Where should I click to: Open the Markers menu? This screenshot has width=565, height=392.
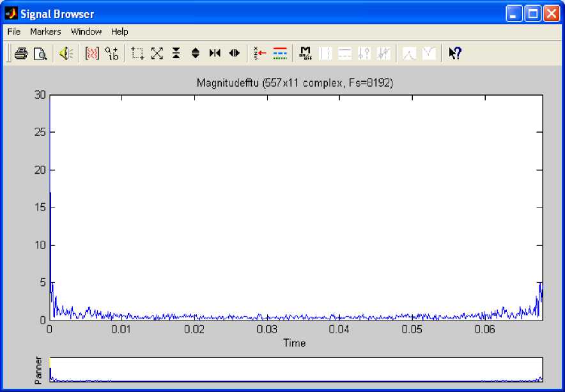[45, 32]
